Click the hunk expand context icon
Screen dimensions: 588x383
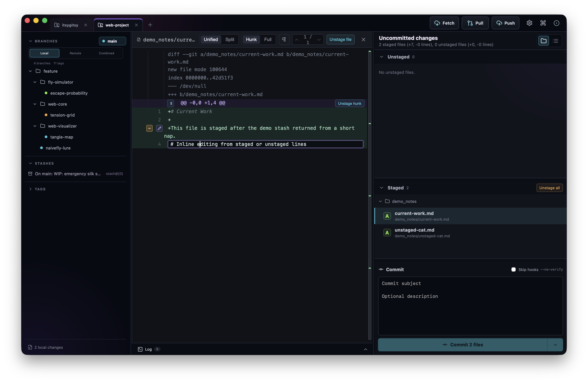[x=171, y=103]
